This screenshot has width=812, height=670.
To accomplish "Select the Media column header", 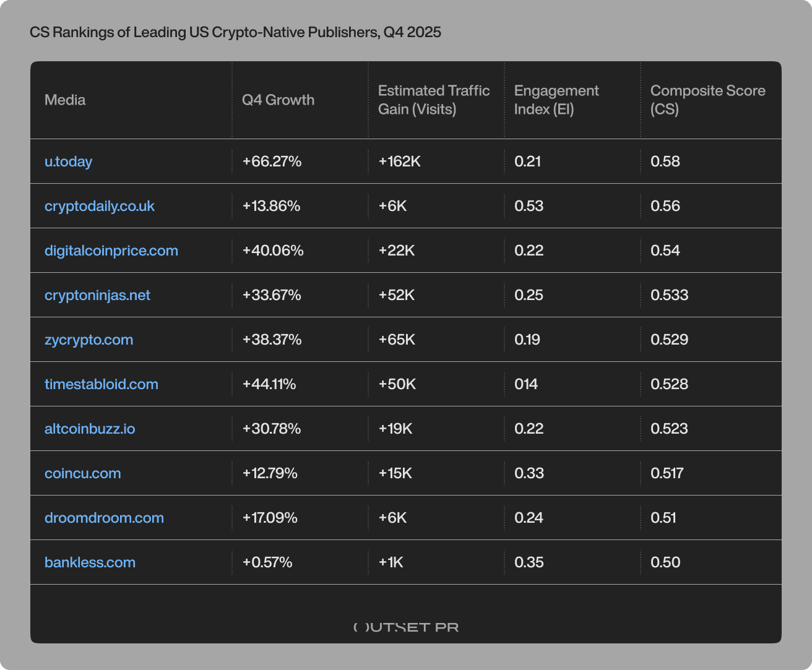I will coord(65,100).
